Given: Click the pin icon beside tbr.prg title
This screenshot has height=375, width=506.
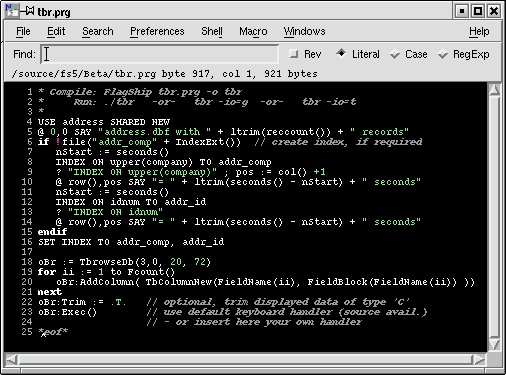Looking at the screenshot, I should click(27, 11).
